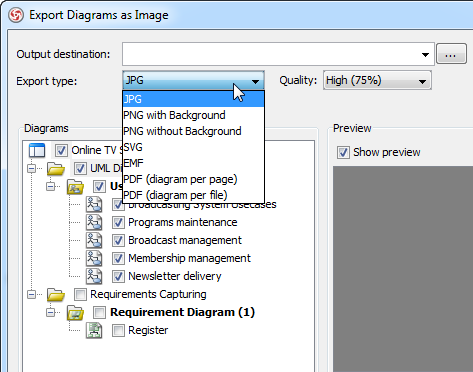Uncheck the Broadcasting System Usecases checkbox

118,204
